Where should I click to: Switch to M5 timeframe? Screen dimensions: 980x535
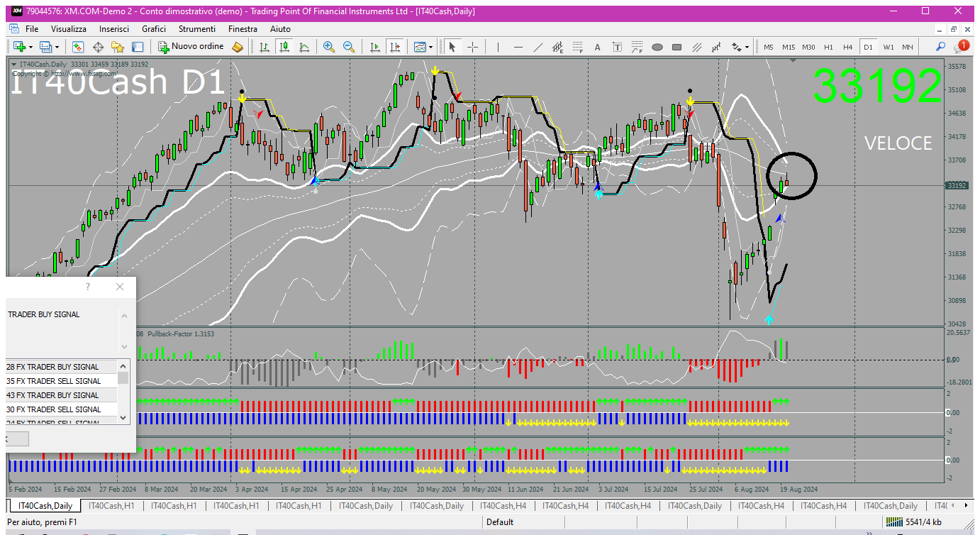(x=769, y=47)
